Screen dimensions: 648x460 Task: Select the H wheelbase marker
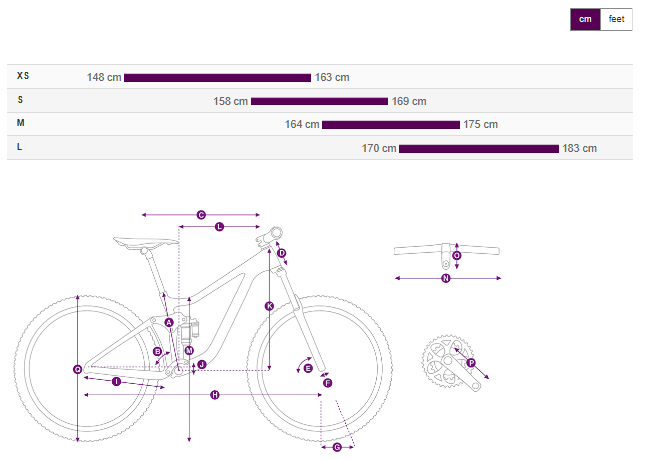[x=215, y=396]
